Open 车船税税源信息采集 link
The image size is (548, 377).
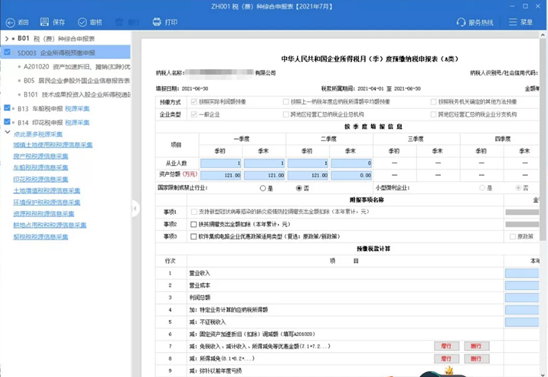coord(41,168)
